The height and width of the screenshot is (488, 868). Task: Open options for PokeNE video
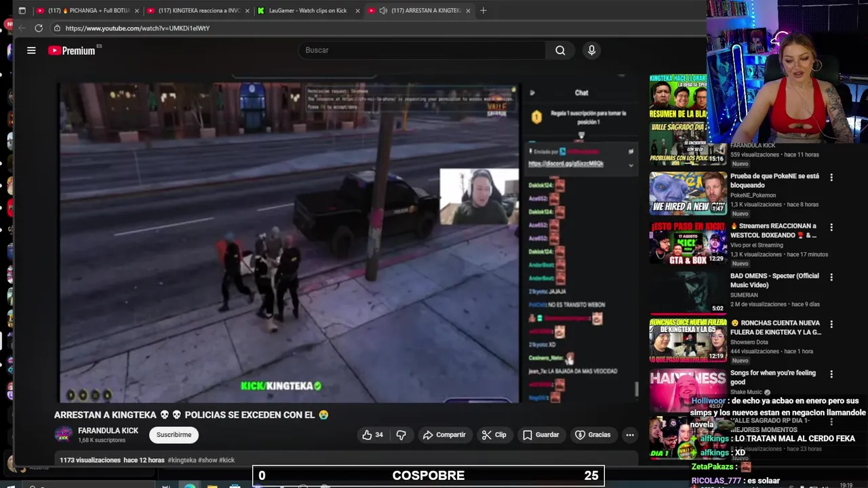click(x=831, y=178)
